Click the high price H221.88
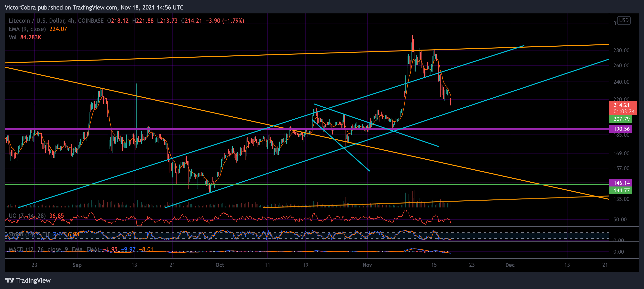 coord(143,21)
